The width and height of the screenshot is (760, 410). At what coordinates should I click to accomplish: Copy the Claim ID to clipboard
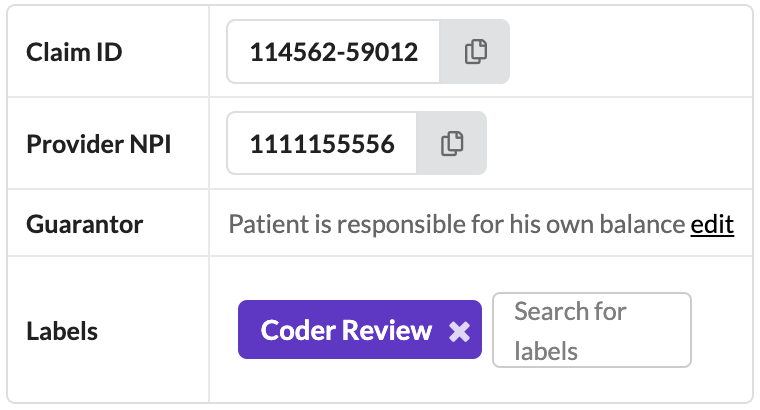pyautogui.click(x=475, y=52)
